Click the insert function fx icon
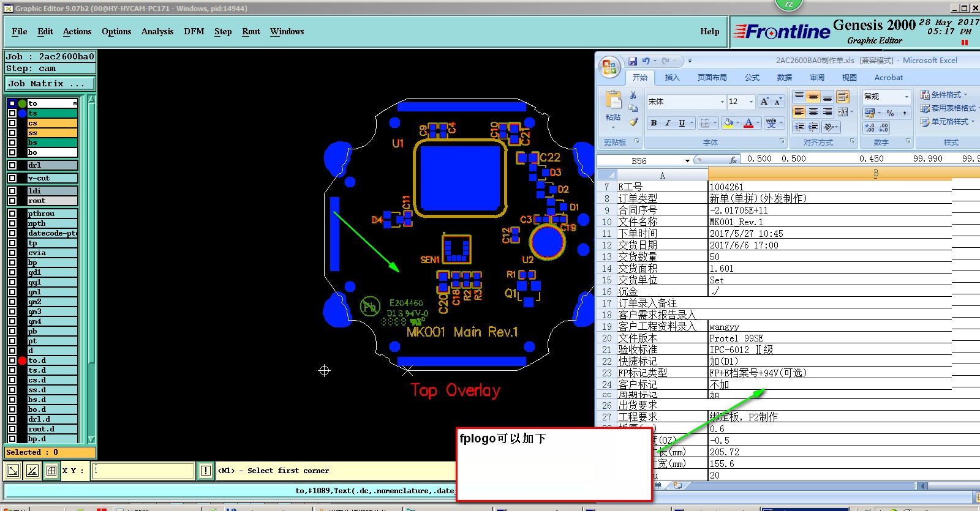Viewport: 980px width, 511px height. [733, 160]
